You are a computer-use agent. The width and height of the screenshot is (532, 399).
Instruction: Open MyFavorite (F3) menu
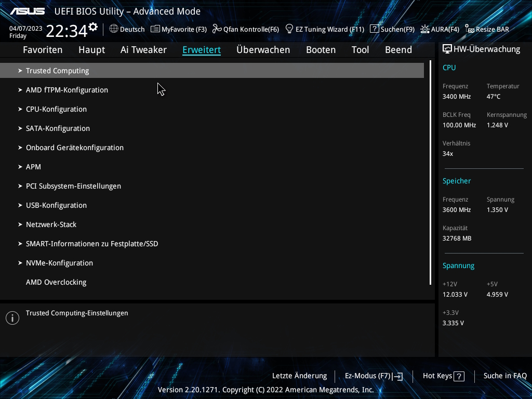click(184, 29)
